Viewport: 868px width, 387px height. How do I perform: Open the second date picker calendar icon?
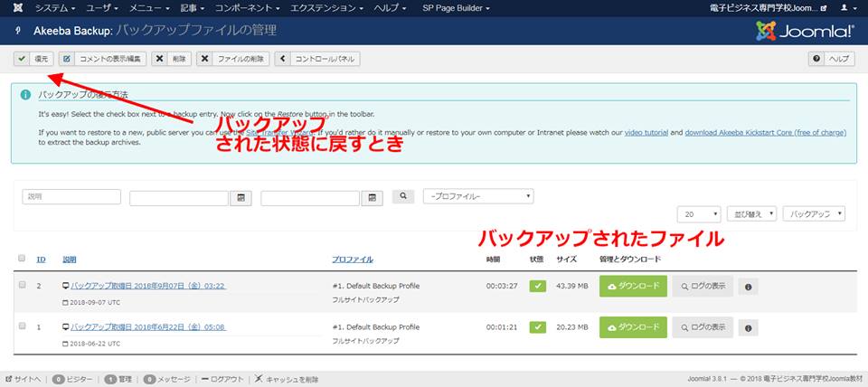pyautogui.click(x=372, y=198)
